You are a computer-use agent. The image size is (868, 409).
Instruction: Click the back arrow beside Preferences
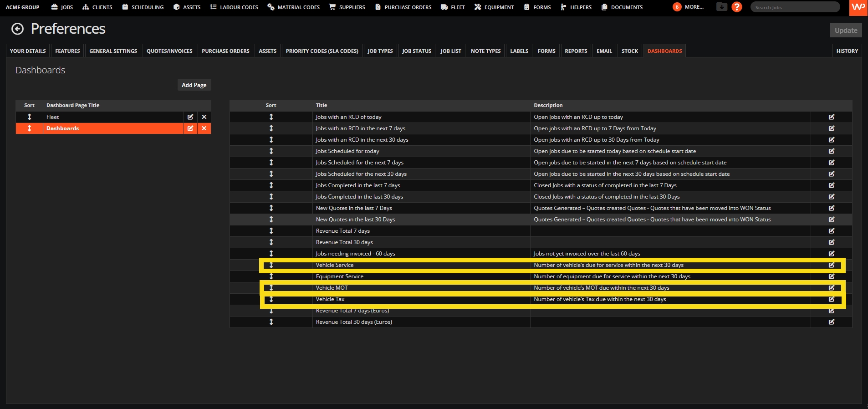[17, 29]
